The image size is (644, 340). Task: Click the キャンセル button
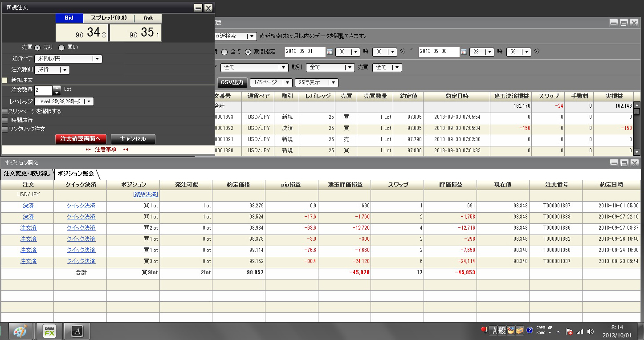click(133, 139)
